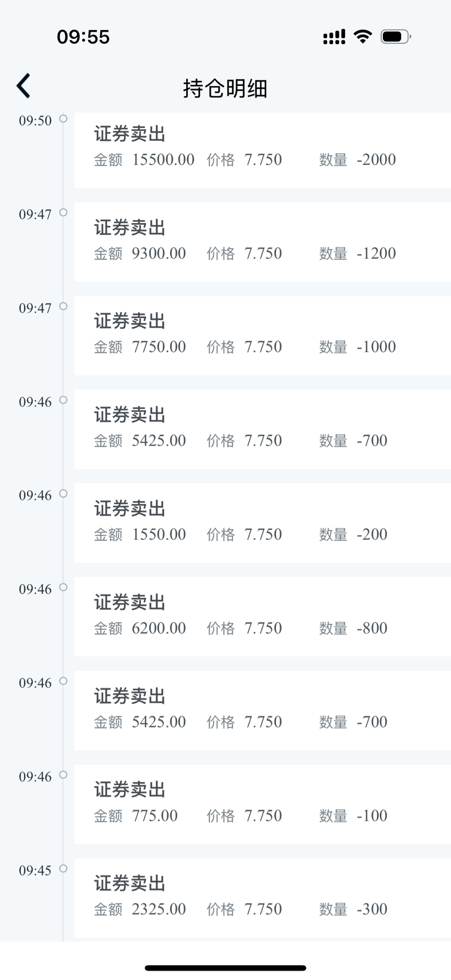The image size is (451, 980).
Task: Tap the 09:55 status bar clock
Action: (x=83, y=37)
